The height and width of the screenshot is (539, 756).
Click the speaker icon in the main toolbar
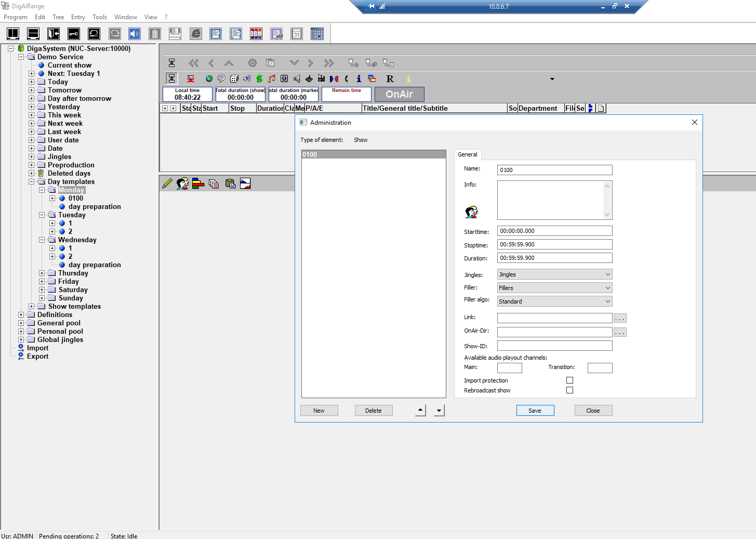click(135, 34)
